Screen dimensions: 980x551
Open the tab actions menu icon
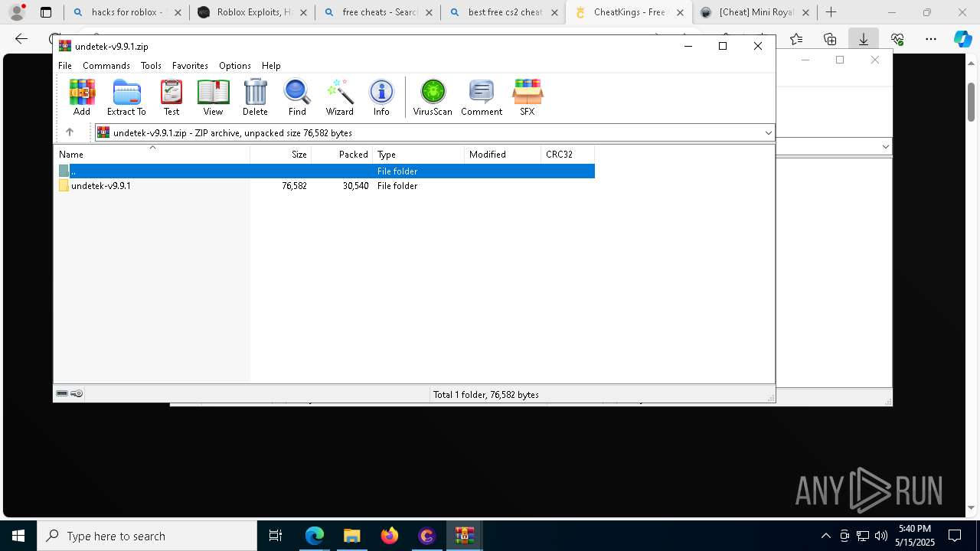(x=46, y=12)
